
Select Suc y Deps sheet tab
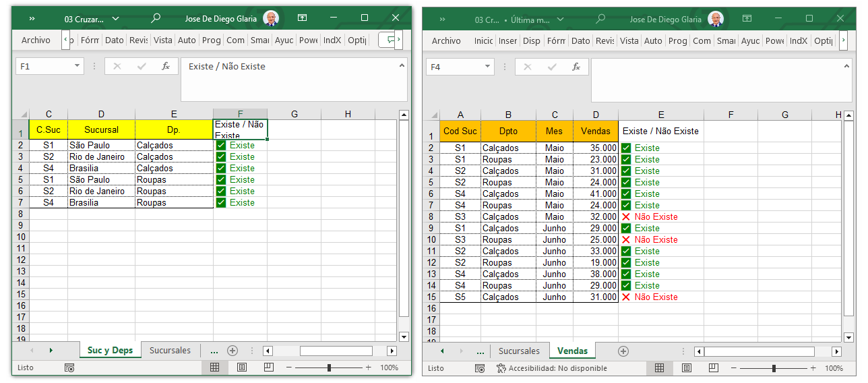tap(111, 351)
